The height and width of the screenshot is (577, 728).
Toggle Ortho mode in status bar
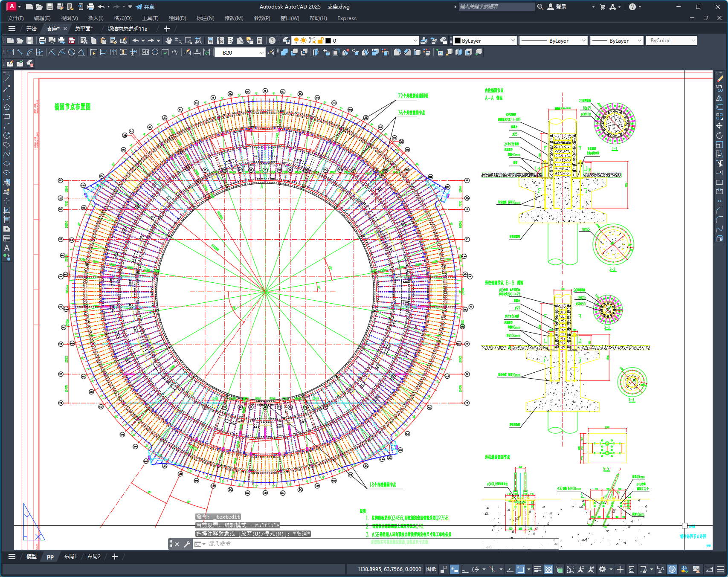[465, 569]
